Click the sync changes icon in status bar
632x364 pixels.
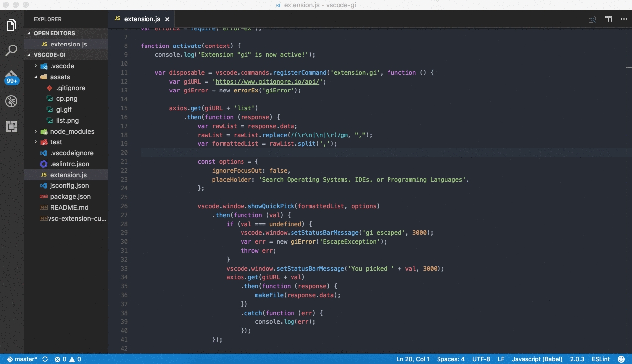[x=45, y=359]
